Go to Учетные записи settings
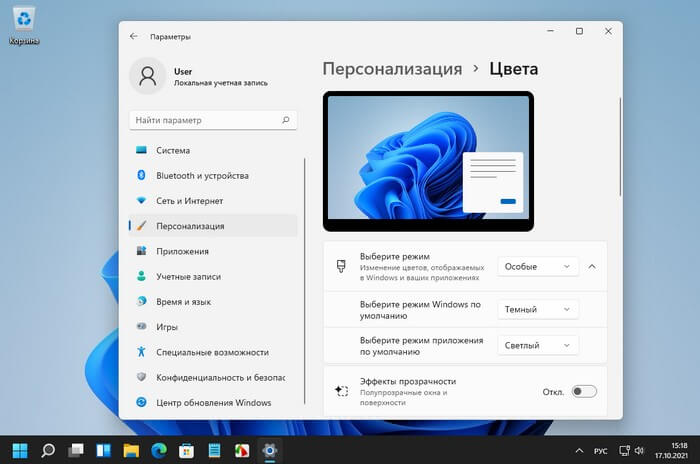 212,276
